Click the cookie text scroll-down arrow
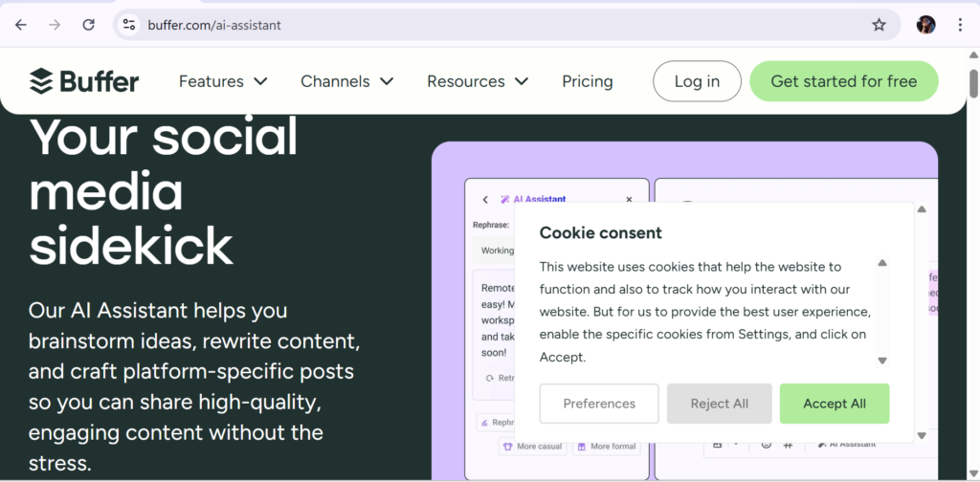The image size is (980, 482). (x=882, y=361)
